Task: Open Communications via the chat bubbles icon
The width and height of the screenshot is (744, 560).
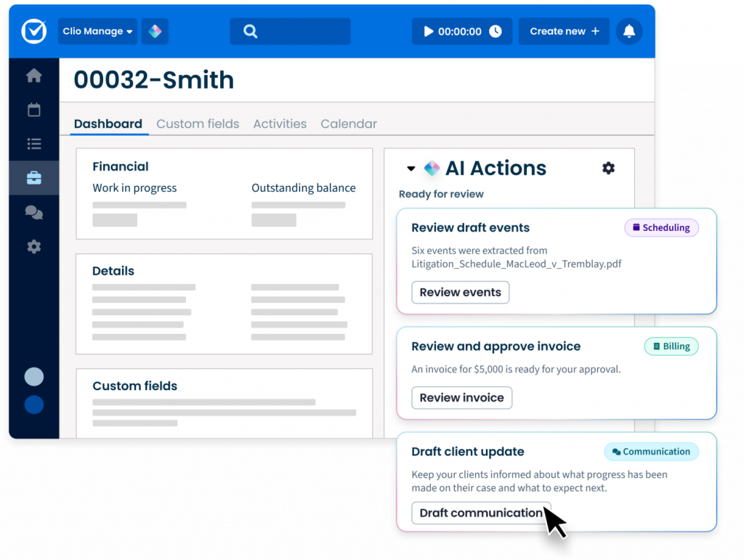Action: click(x=33, y=212)
